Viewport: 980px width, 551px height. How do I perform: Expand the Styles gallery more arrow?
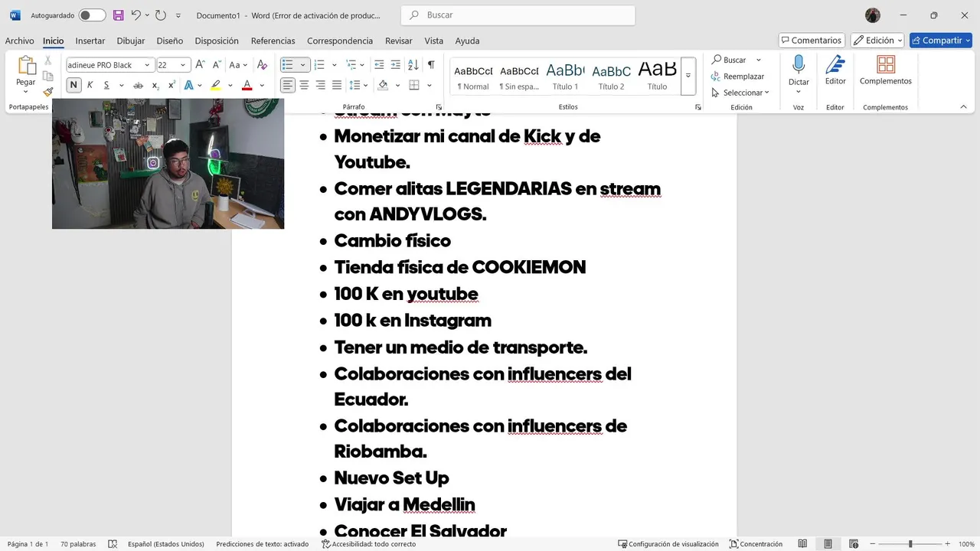click(x=688, y=76)
